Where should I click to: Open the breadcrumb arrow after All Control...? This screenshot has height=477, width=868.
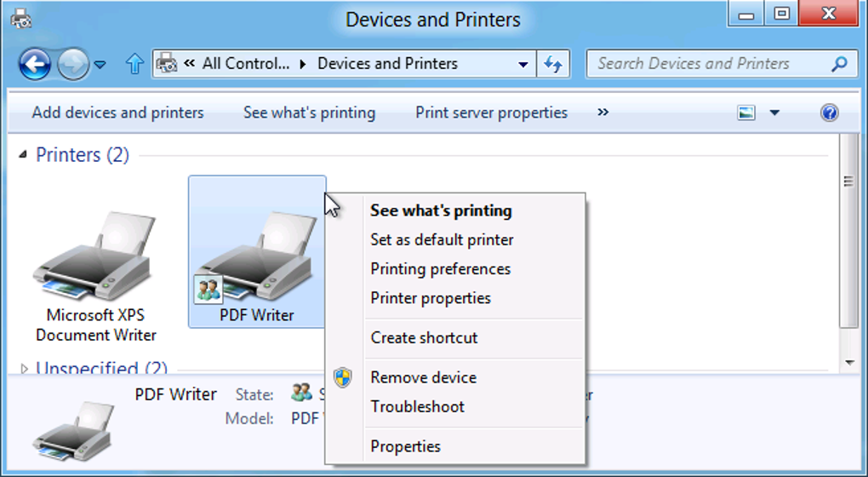coord(303,64)
